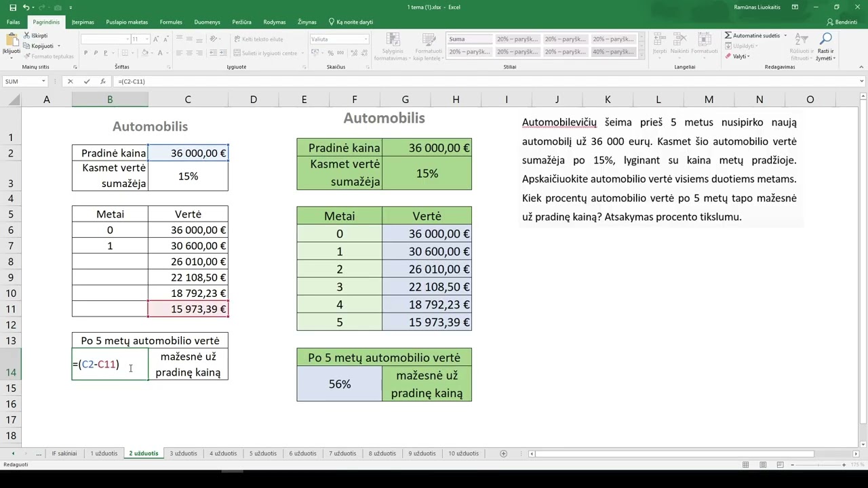868x488 pixels.
Task: Click Valyti eraser button
Action: (x=738, y=56)
